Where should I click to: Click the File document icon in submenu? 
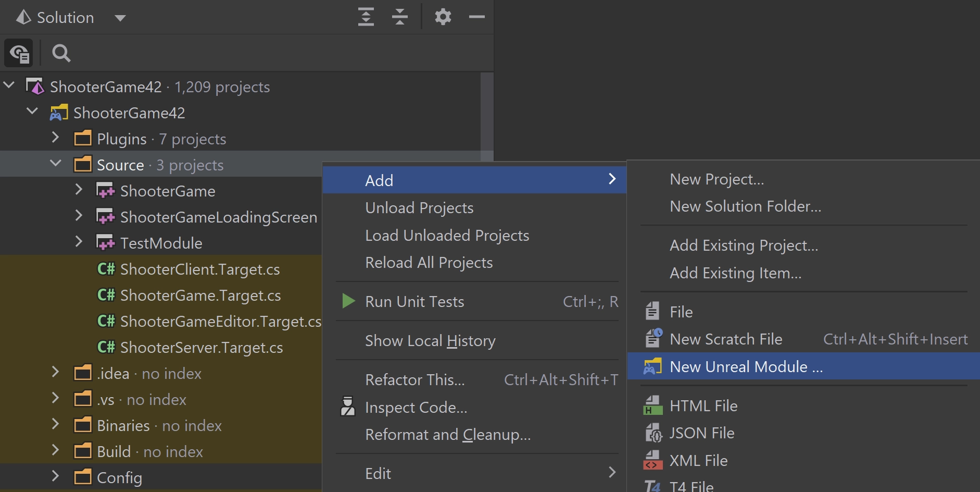[652, 311]
